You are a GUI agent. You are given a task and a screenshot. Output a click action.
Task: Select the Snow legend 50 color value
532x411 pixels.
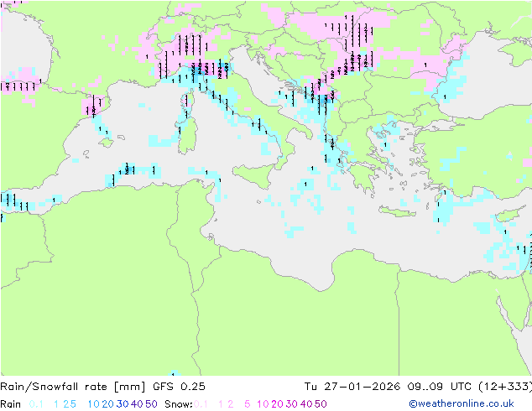(x=321, y=404)
